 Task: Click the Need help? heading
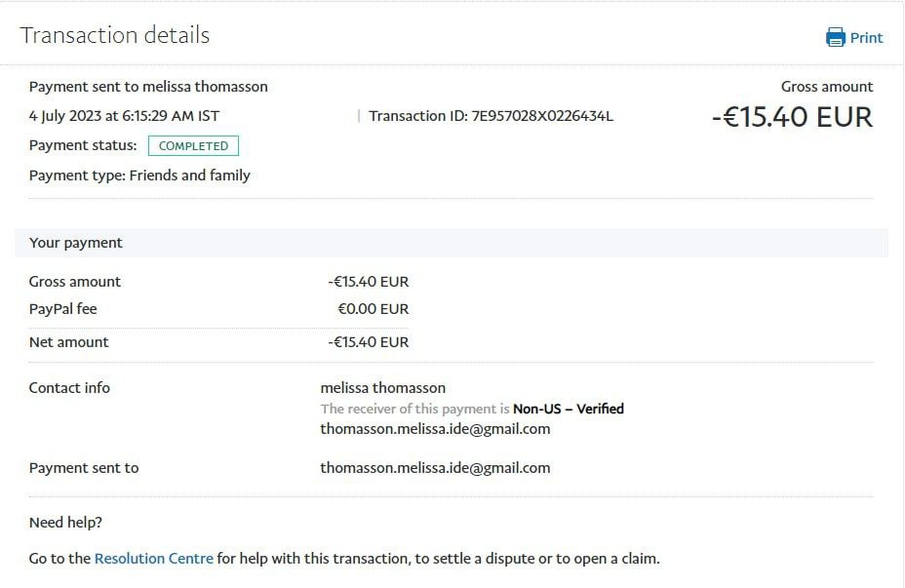point(65,523)
